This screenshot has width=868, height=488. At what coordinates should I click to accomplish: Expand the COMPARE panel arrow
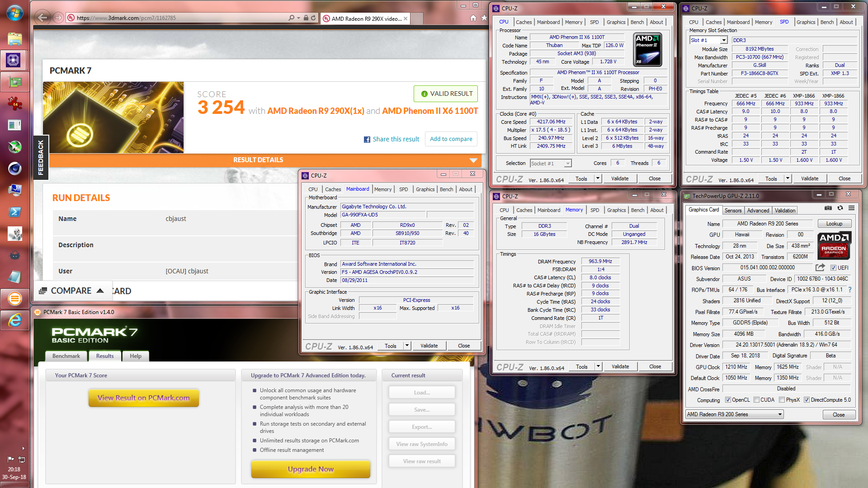(x=100, y=291)
